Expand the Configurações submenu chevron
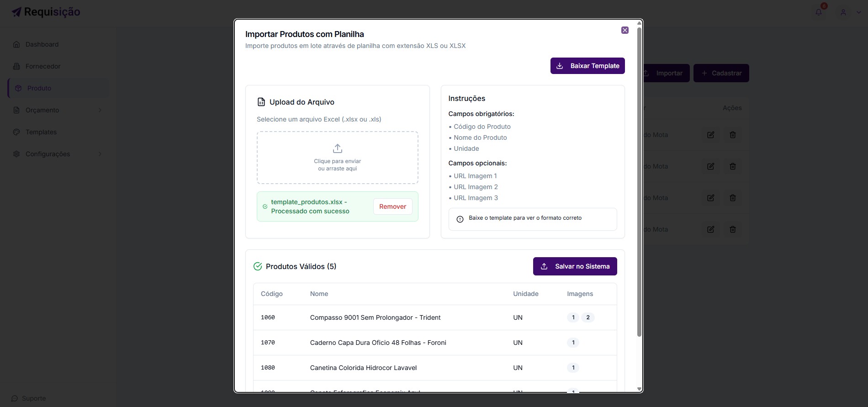868x407 pixels. (x=100, y=154)
